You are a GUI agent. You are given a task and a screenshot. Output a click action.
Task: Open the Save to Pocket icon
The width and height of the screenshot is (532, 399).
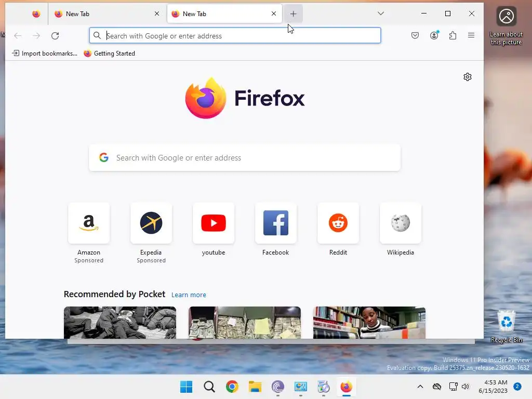(415, 35)
